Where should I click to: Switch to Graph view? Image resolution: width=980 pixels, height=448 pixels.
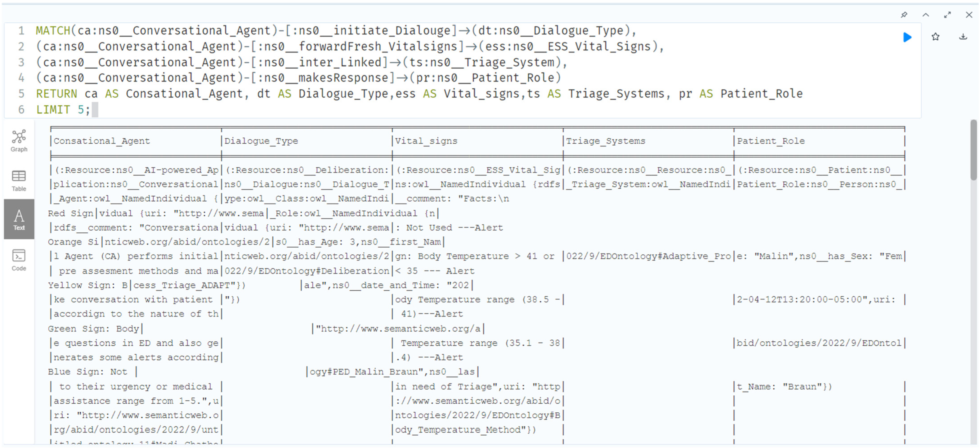point(19,141)
